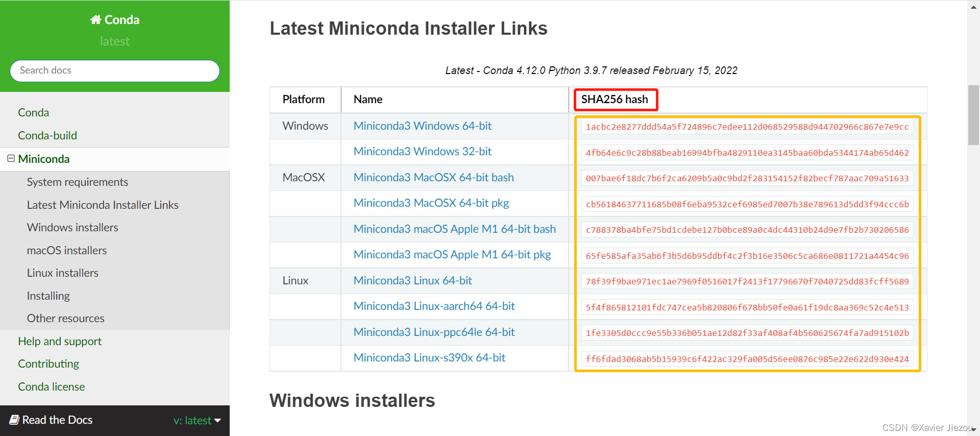The image size is (980, 436).
Task: Download Miniconda3 MacOSX 64-bit bash
Action: [x=434, y=177]
